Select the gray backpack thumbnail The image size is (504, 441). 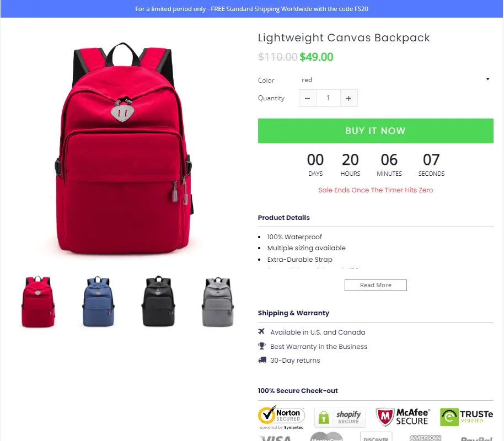pyautogui.click(x=218, y=302)
